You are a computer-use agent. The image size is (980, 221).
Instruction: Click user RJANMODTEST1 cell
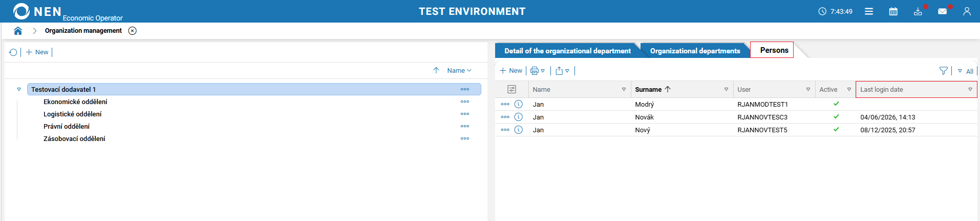[763, 104]
